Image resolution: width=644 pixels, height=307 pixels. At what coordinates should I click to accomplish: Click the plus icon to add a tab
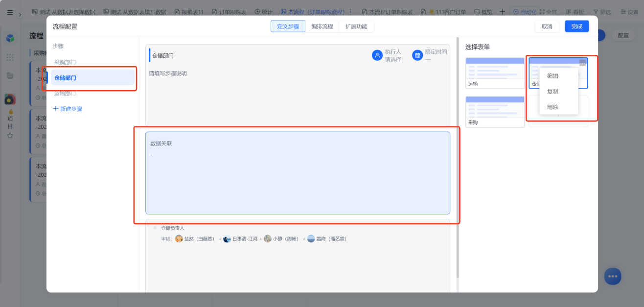tap(502, 11)
